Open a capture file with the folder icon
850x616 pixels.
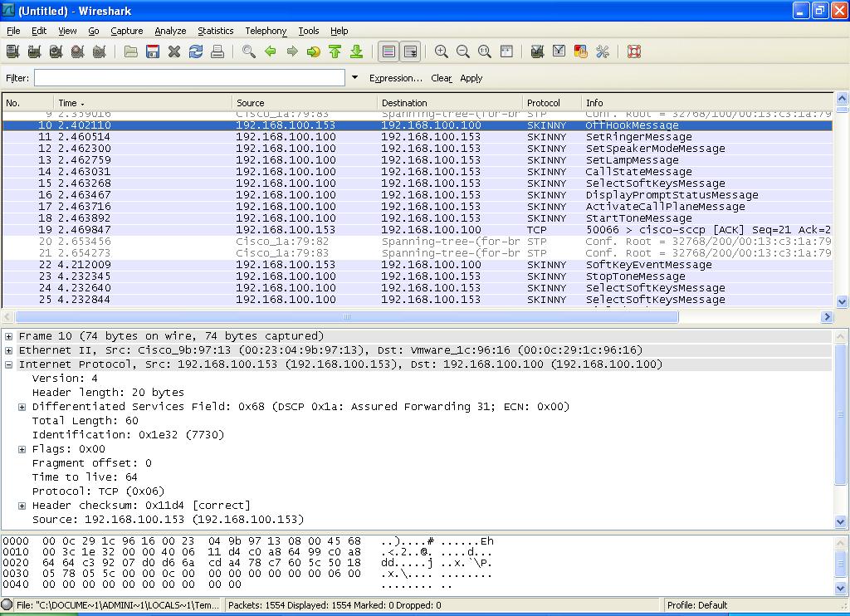130,51
